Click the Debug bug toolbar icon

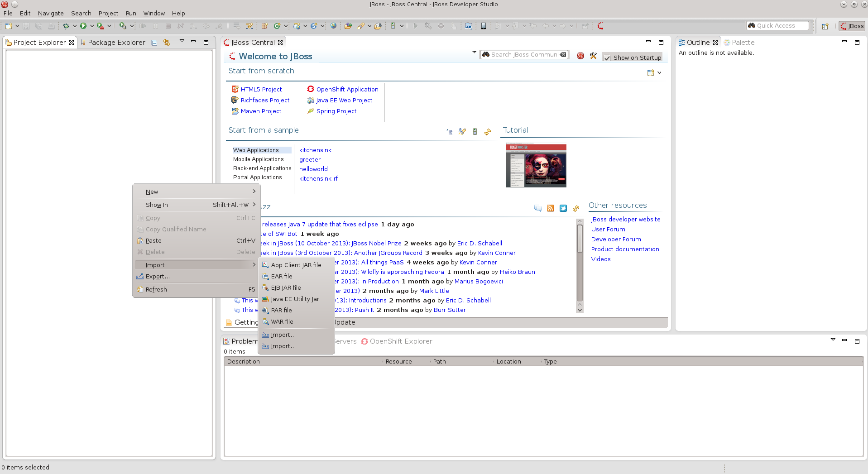click(66, 26)
